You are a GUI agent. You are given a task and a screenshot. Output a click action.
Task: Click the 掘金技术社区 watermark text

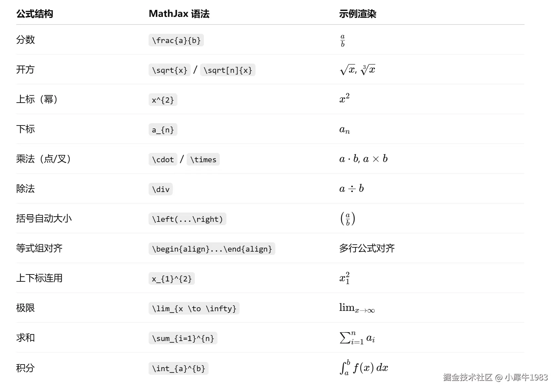click(x=467, y=377)
